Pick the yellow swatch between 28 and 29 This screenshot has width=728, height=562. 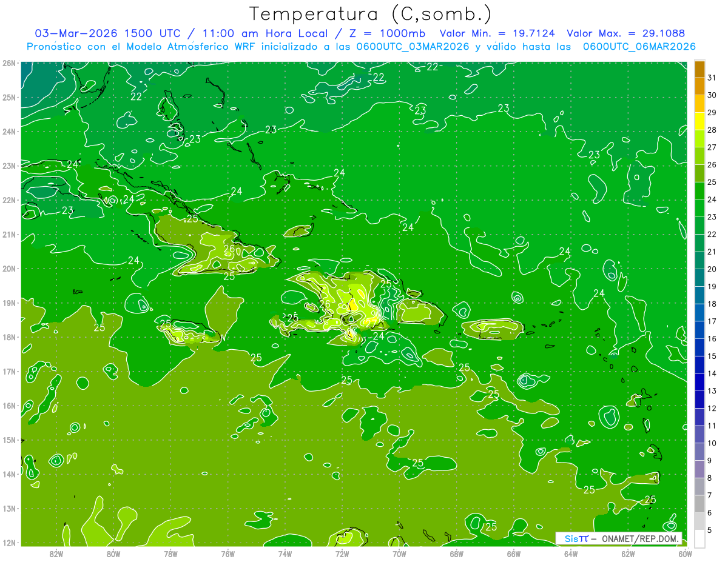pos(699,121)
